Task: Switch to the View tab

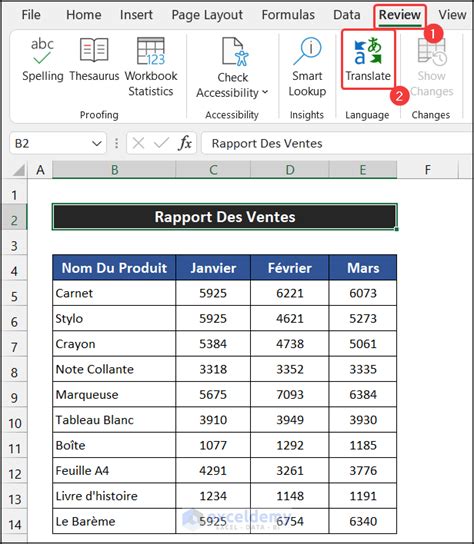Action: click(x=452, y=15)
